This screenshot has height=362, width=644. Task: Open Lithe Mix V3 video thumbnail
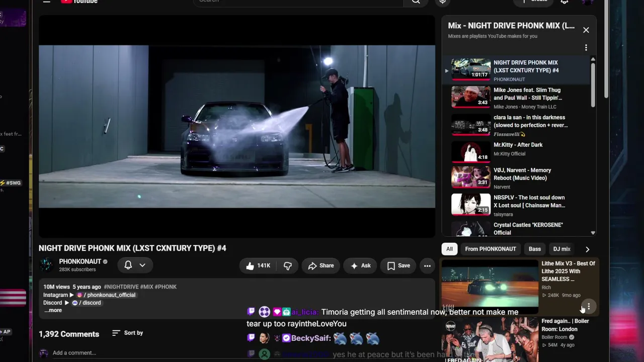(x=490, y=286)
